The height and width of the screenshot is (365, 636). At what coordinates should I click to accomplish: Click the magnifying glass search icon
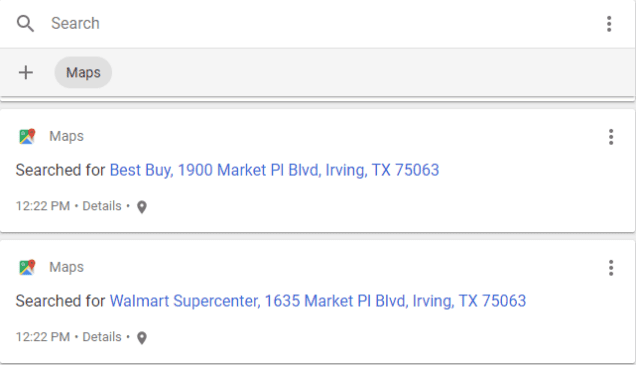(x=25, y=24)
